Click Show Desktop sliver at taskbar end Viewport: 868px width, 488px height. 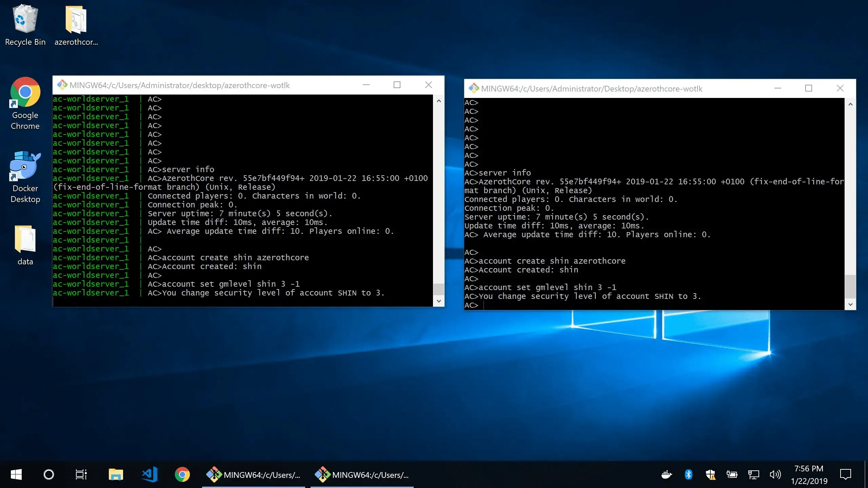(x=866, y=474)
